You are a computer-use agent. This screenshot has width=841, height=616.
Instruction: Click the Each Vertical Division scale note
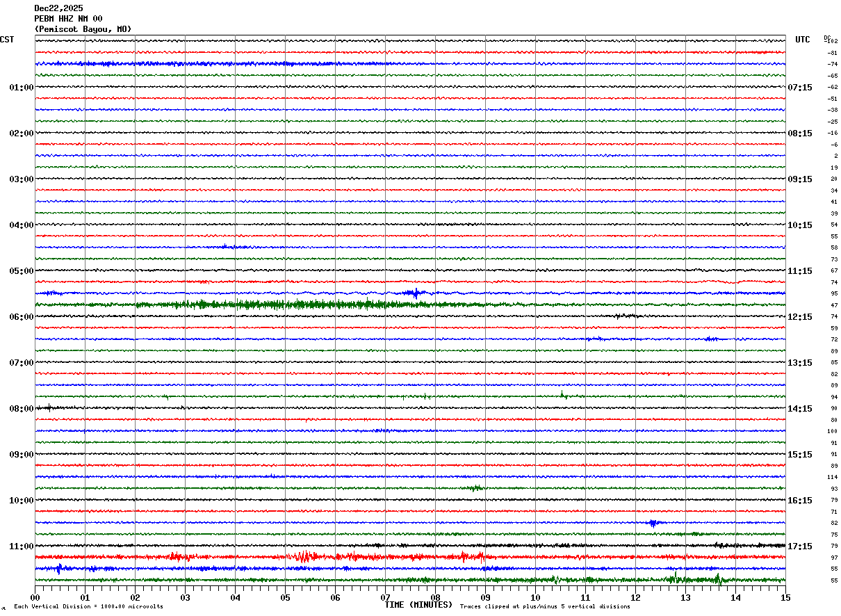(x=88, y=607)
